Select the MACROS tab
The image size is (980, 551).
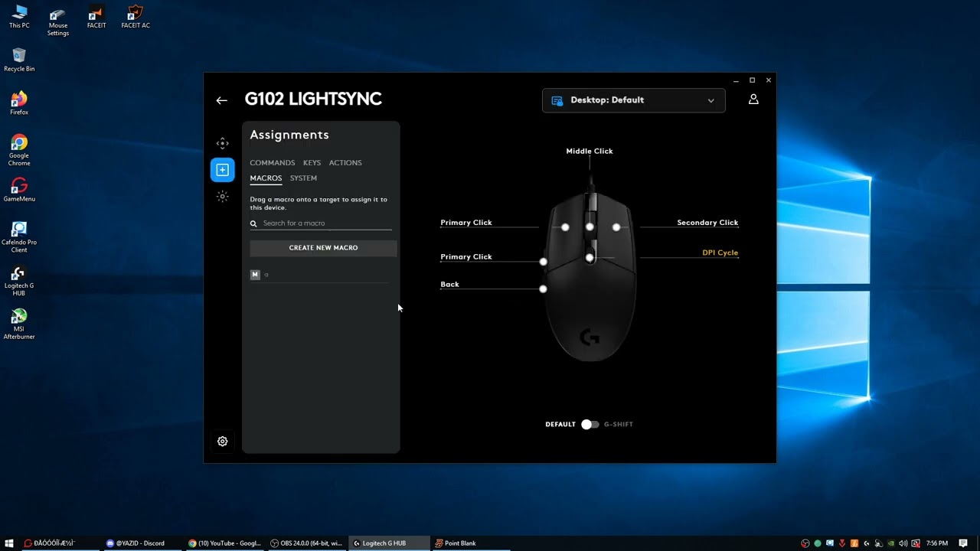[266, 178]
